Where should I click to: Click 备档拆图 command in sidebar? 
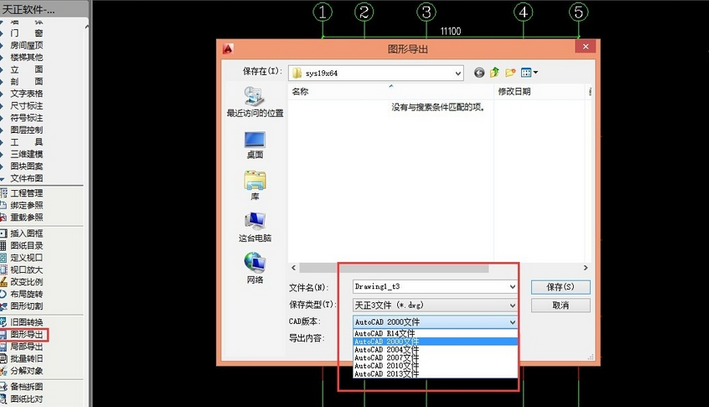(27, 387)
